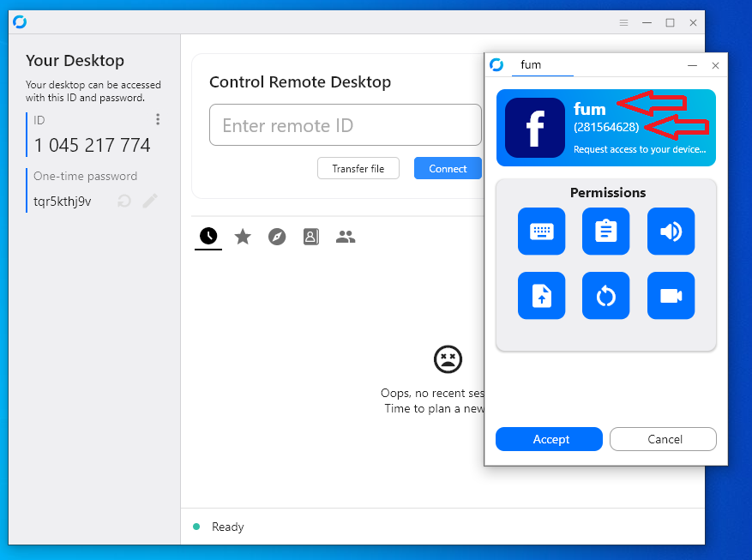Accept the connection request from fum
Screen dimensions: 752x560
(x=549, y=439)
